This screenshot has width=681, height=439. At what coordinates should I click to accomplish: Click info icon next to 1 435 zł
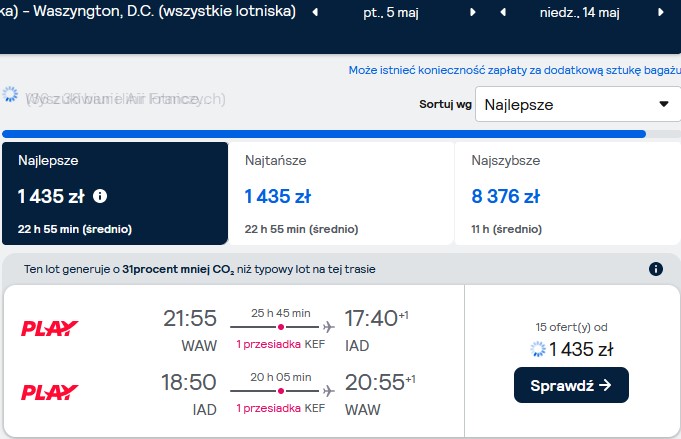point(100,196)
